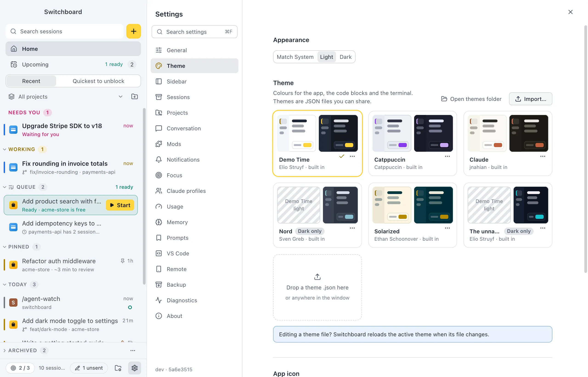
Task: Open the Archived section more options dots
Action: click(x=133, y=351)
